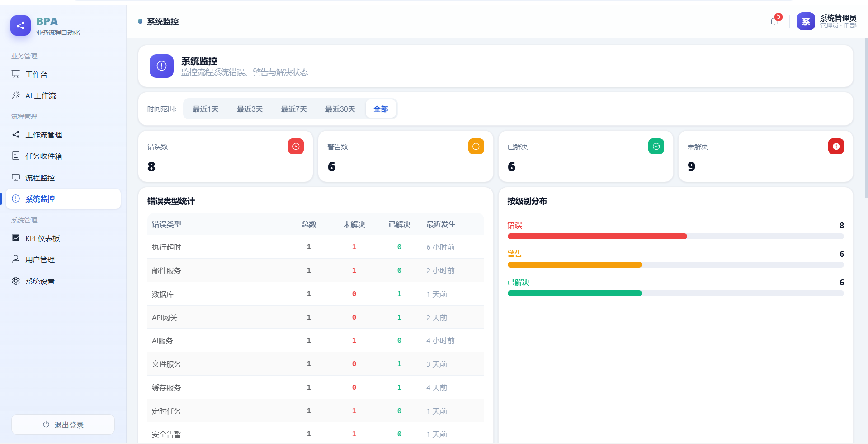Click the 系统设置 gear icon

point(16,281)
